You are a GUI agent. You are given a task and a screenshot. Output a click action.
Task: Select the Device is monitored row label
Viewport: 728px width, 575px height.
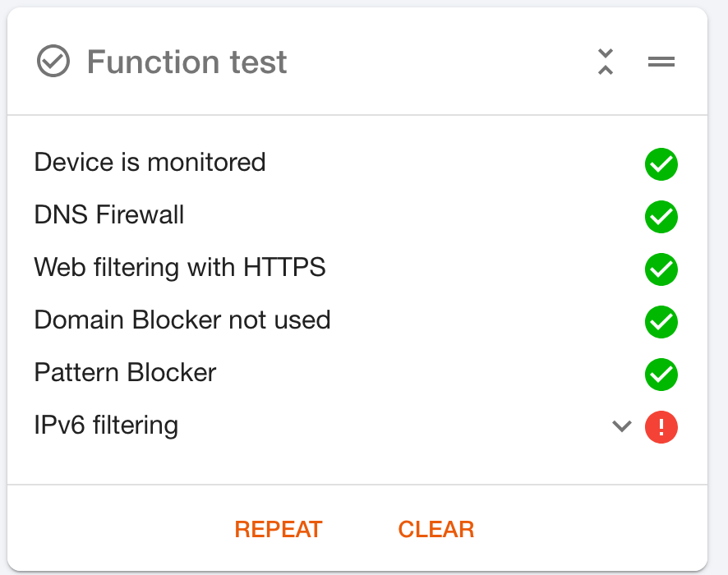[x=150, y=162]
